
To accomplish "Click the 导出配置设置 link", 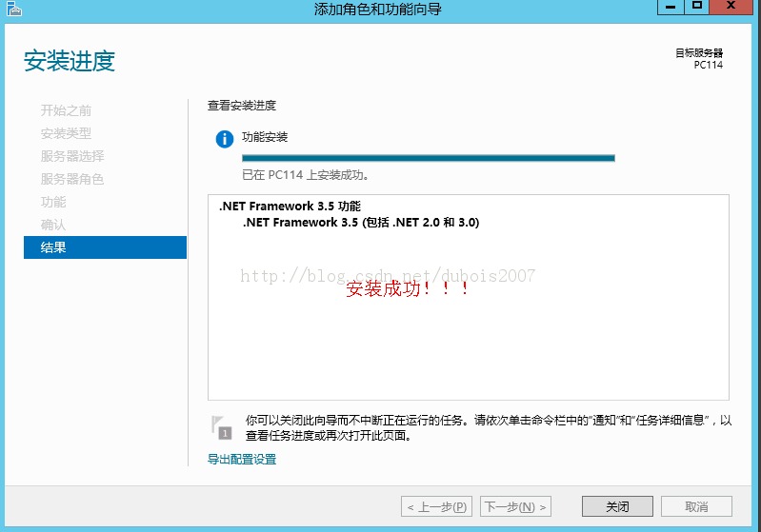I will tap(242, 459).
